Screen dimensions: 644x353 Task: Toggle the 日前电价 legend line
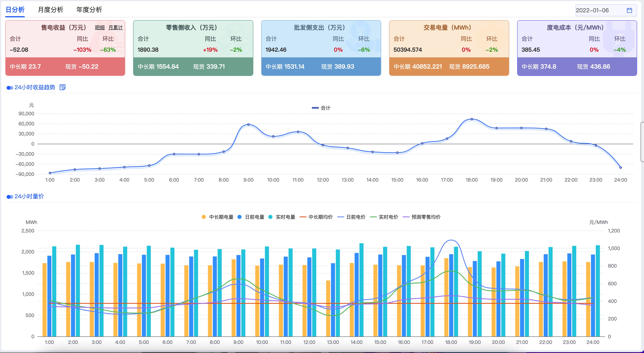pyautogui.click(x=351, y=217)
